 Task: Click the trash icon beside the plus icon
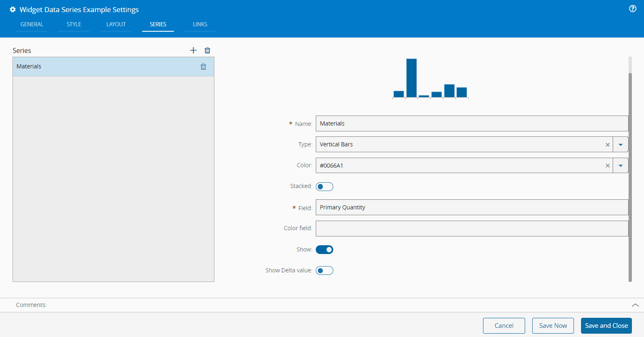(207, 50)
